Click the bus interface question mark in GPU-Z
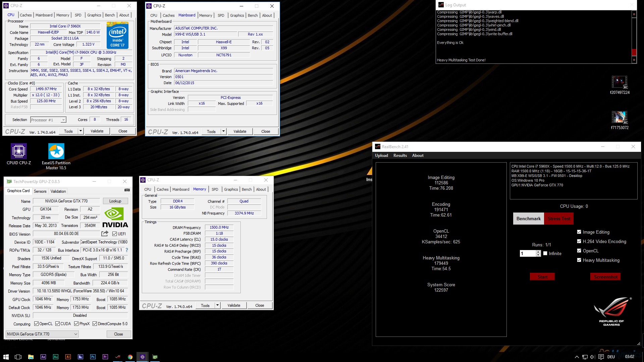 (x=127, y=250)
